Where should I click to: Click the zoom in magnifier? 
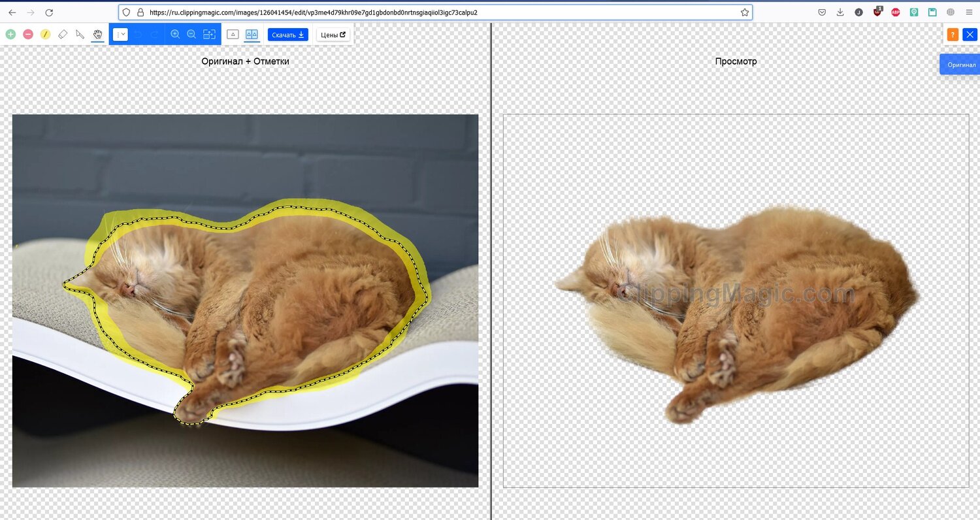(175, 34)
